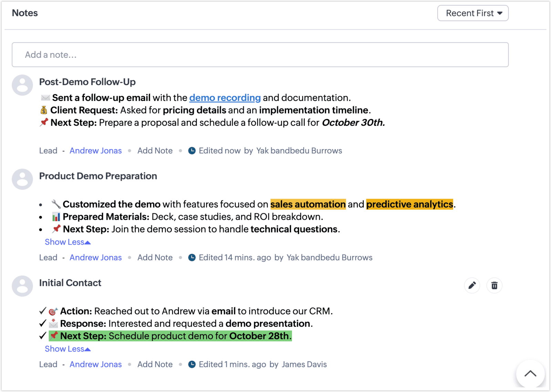This screenshot has width=551, height=392.
Task: Click Add Note under Product Demo Preparation
Action: pos(155,258)
